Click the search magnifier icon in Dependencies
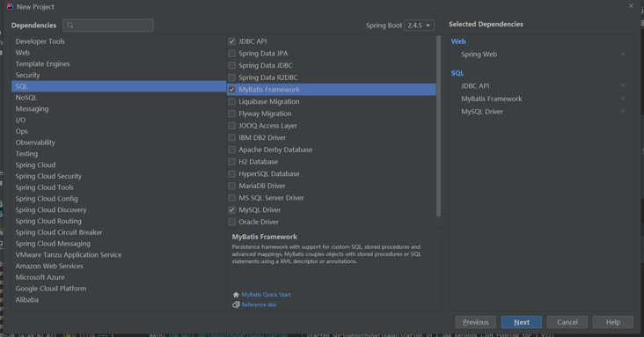This screenshot has width=644, height=337. (x=70, y=26)
